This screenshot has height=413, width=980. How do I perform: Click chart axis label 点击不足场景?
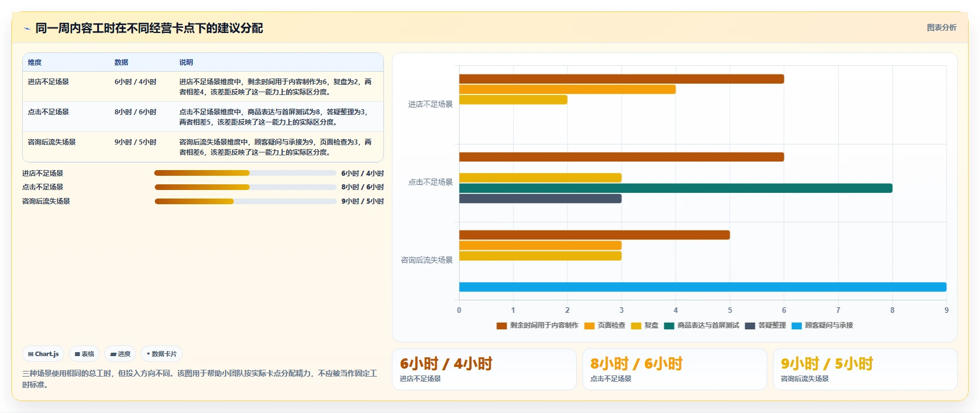click(x=431, y=182)
